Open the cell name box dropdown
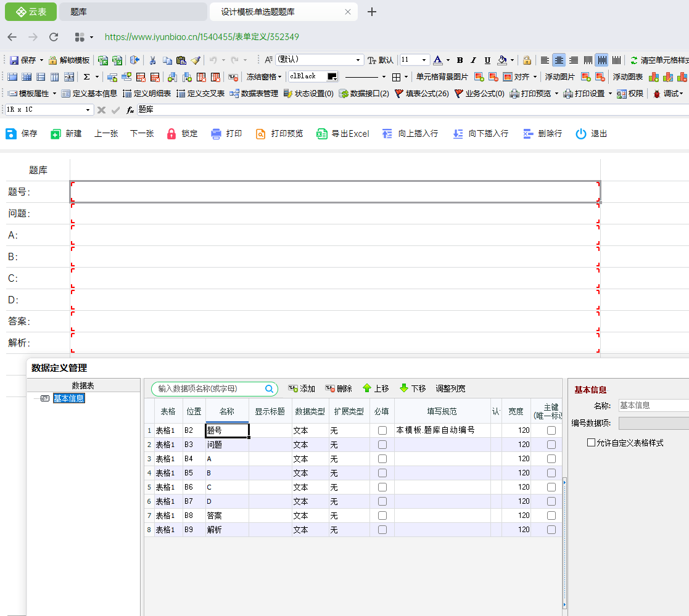 point(88,110)
